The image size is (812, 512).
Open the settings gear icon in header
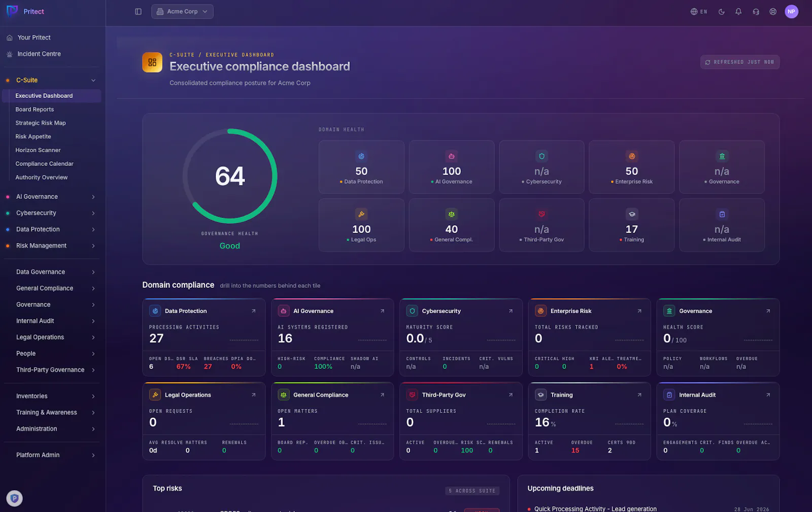[x=773, y=12]
